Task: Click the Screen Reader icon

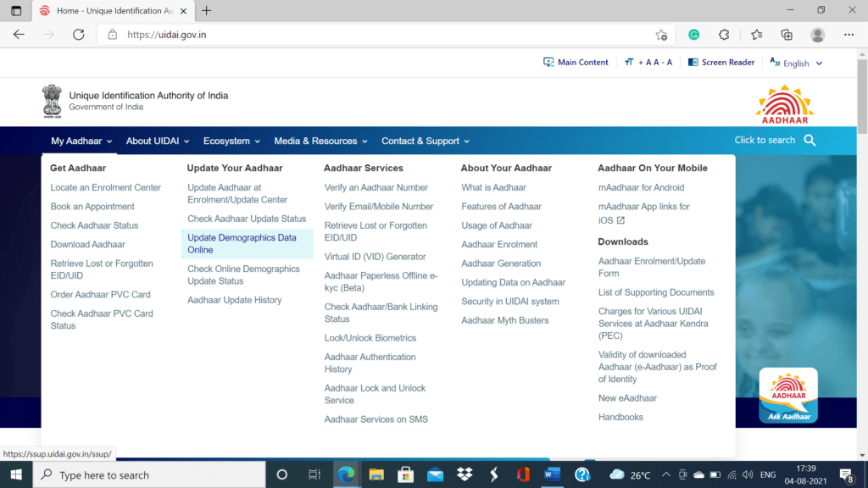Action: pyautogui.click(x=693, y=63)
